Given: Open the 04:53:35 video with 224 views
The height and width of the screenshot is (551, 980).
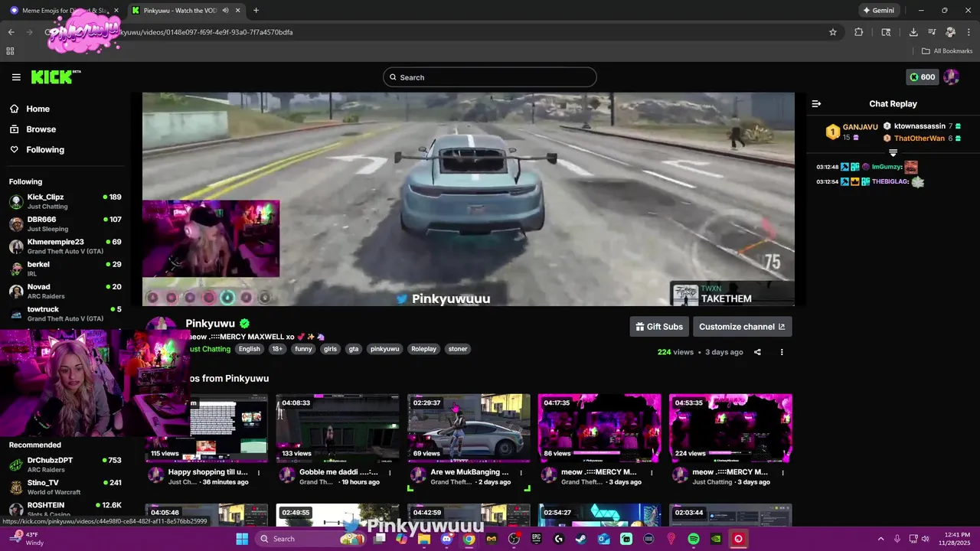Looking at the screenshot, I should point(730,429).
